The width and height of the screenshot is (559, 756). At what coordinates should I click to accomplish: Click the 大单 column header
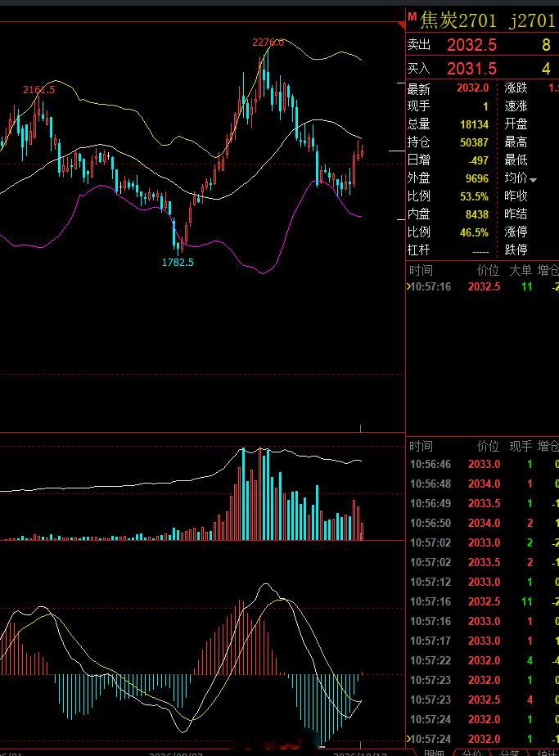pyautogui.click(x=521, y=271)
